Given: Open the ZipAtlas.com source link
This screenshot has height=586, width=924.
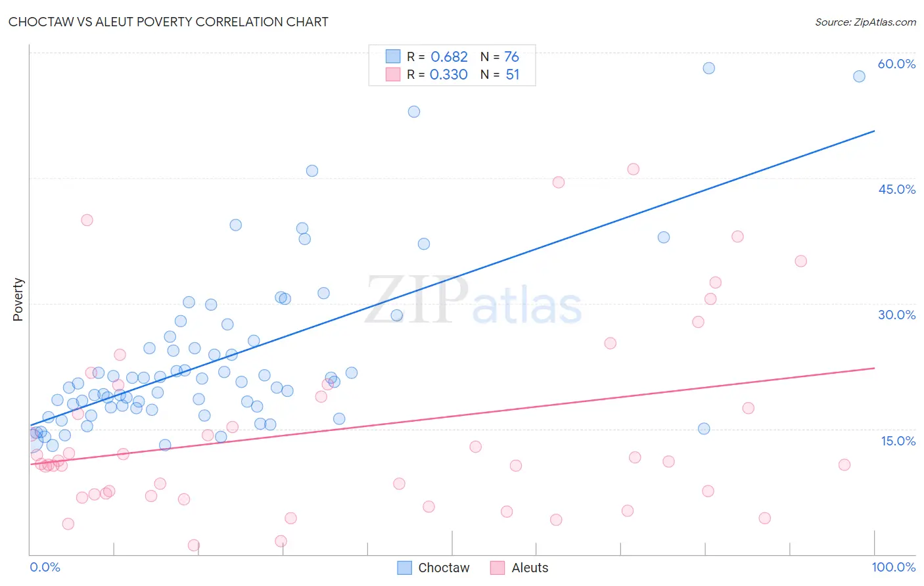Looking at the screenshot, I should (x=866, y=22).
